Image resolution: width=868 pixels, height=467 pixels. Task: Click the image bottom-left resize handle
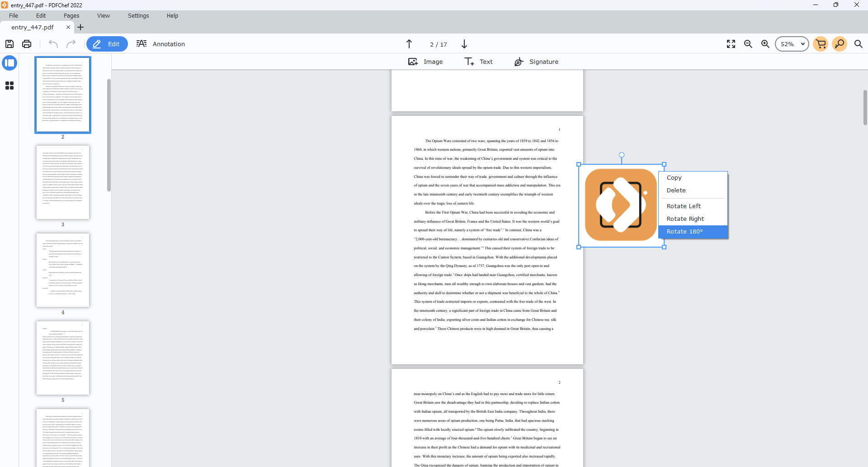click(x=579, y=247)
